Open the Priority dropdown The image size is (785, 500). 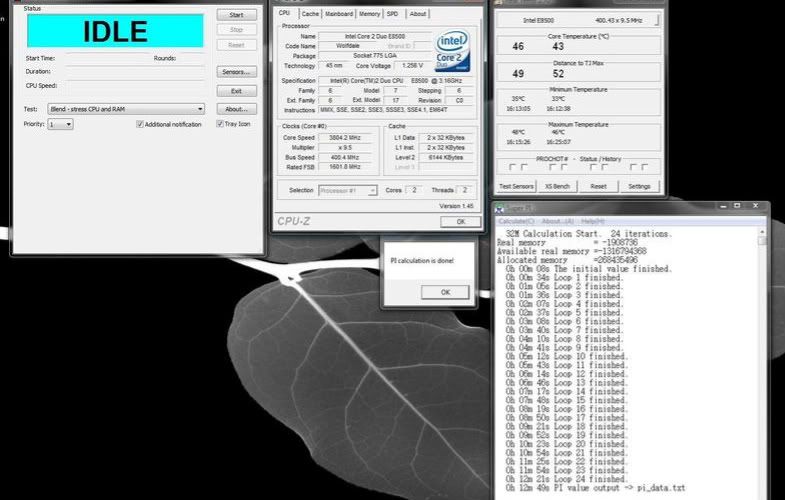[61, 124]
